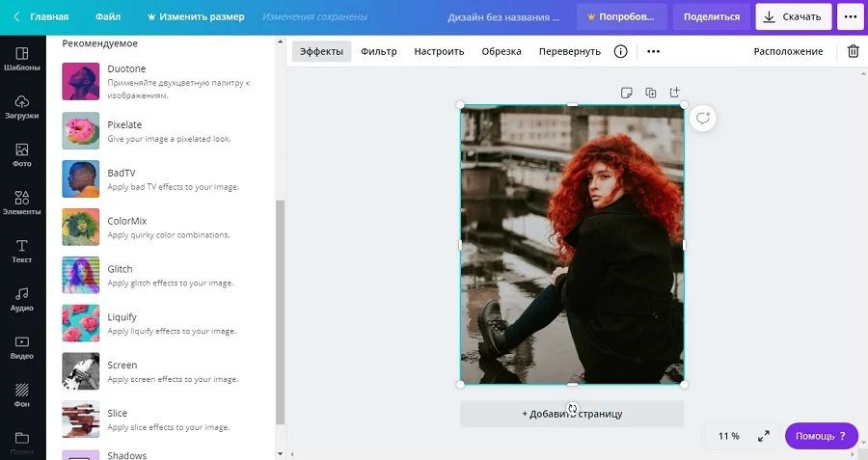Open the Фильтр tab
Viewport: 868px width, 460px height.
(379, 51)
